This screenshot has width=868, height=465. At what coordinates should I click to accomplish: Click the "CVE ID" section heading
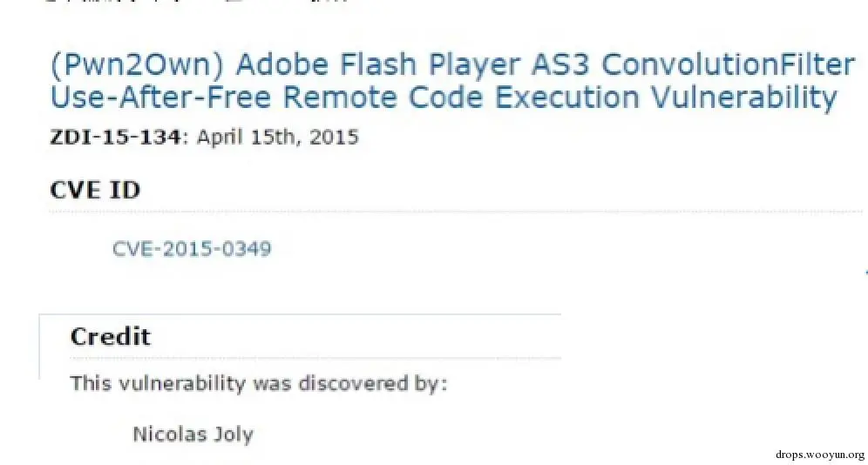point(94,191)
